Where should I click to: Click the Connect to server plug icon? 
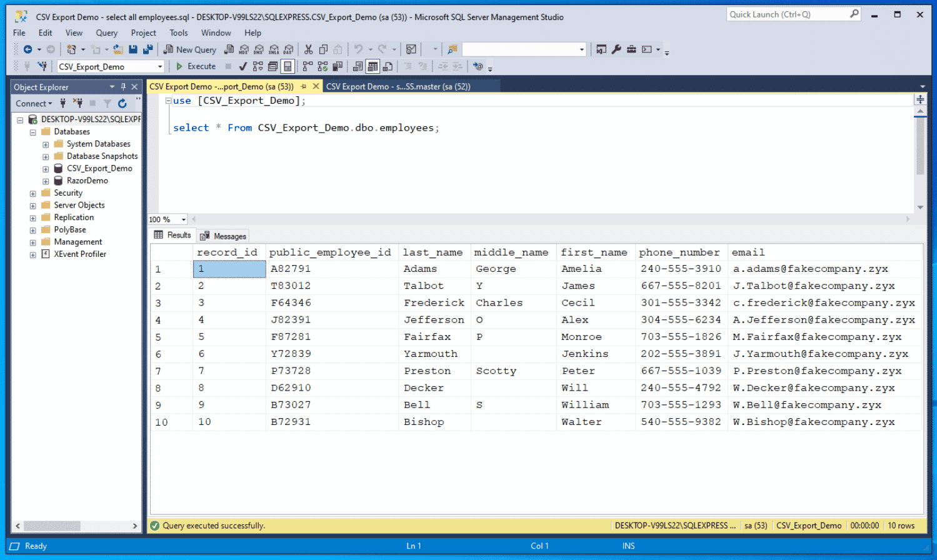[x=63, y=104]
